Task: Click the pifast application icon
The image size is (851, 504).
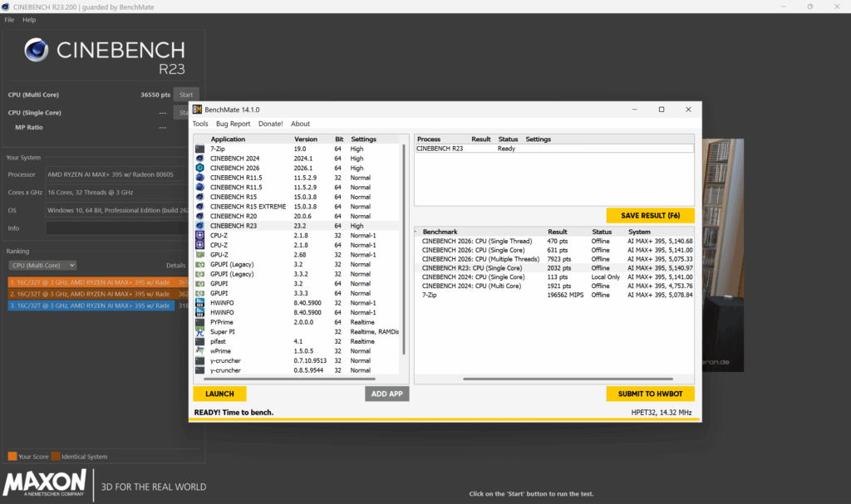Action: pyautogui.click(x=199, y=341)
